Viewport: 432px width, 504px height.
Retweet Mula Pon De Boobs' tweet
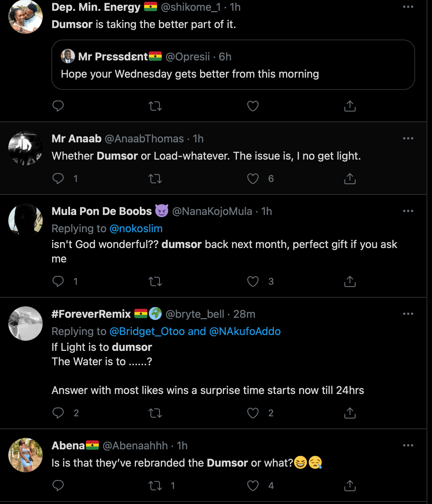[x=155, y=281]
